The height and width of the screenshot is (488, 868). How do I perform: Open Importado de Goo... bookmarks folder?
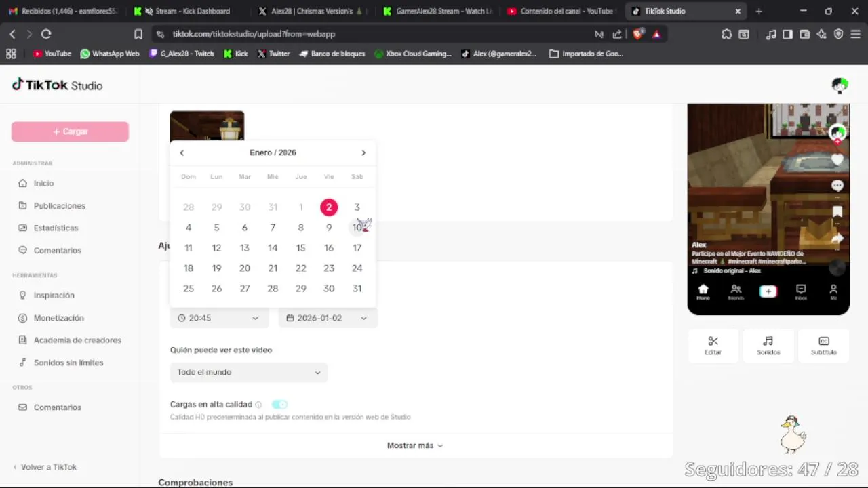coord(586,54)
